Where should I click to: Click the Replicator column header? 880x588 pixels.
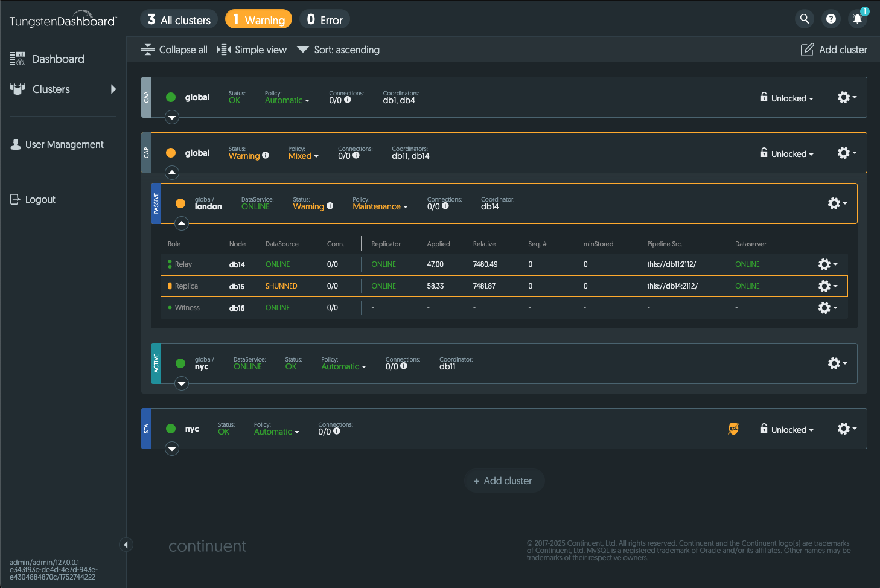point(386,244)
